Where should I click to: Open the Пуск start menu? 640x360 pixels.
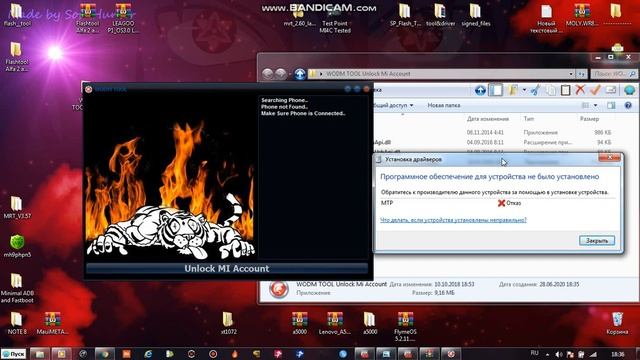point(13,353)
